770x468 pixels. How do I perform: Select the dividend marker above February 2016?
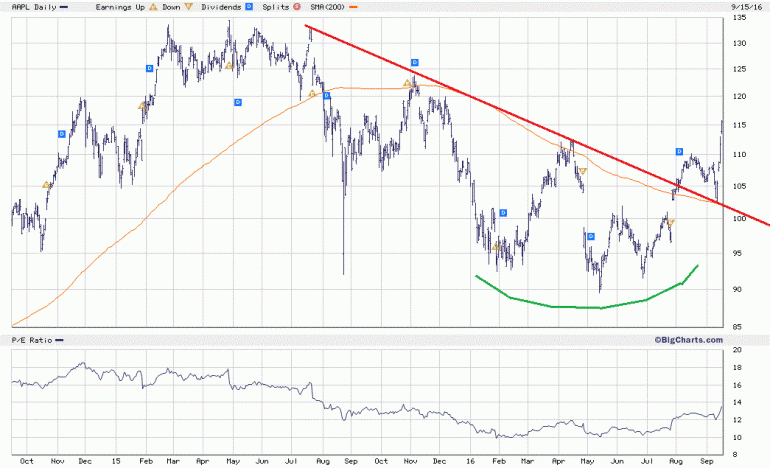pyautogui.click(x=503, y=213)
